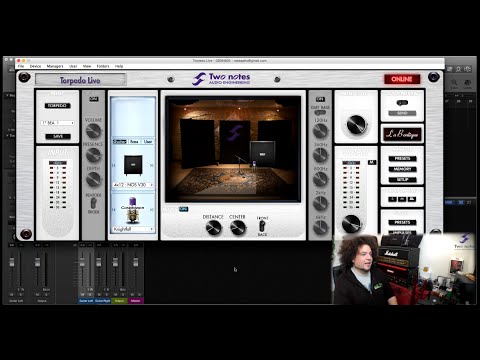The height and width of the screenshot is (360, 480).
Task: Click the Two notes logo in header
Action: tap(221, 79)
